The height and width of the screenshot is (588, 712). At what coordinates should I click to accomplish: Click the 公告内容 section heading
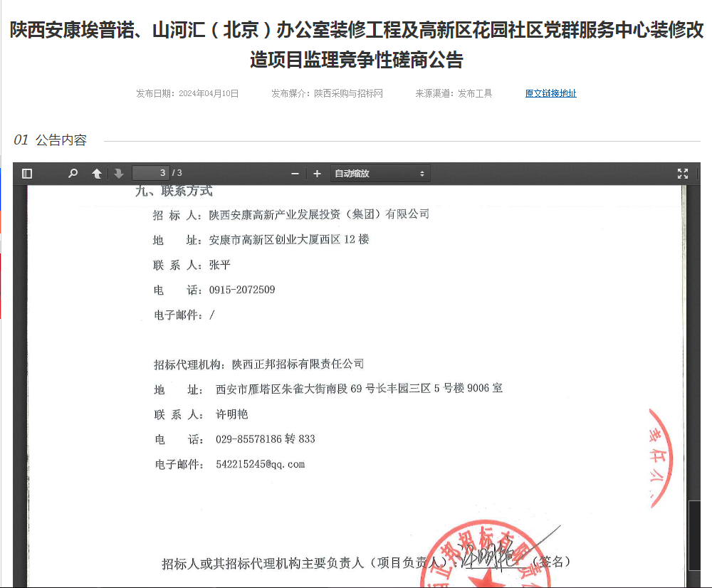tap(61, 140)
